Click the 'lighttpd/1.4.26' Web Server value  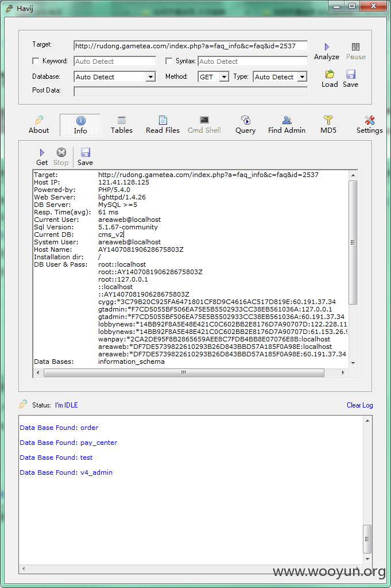(122, 197)
